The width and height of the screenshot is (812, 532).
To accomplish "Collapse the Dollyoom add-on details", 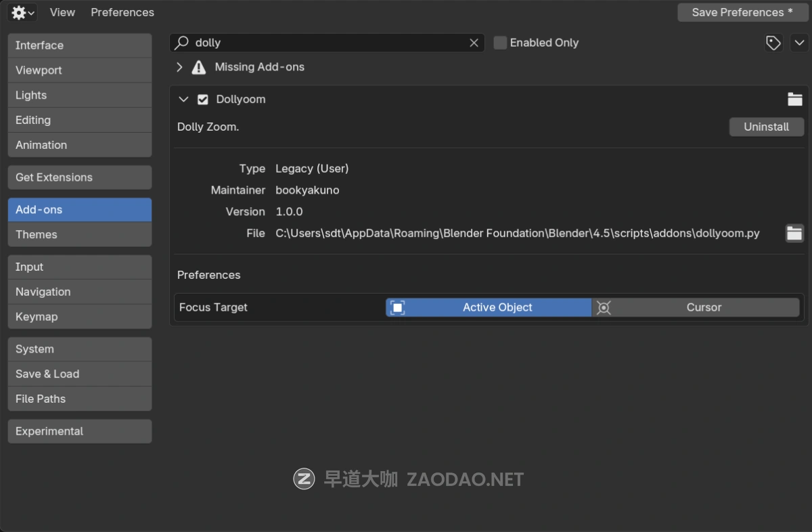I will (183, 99).
